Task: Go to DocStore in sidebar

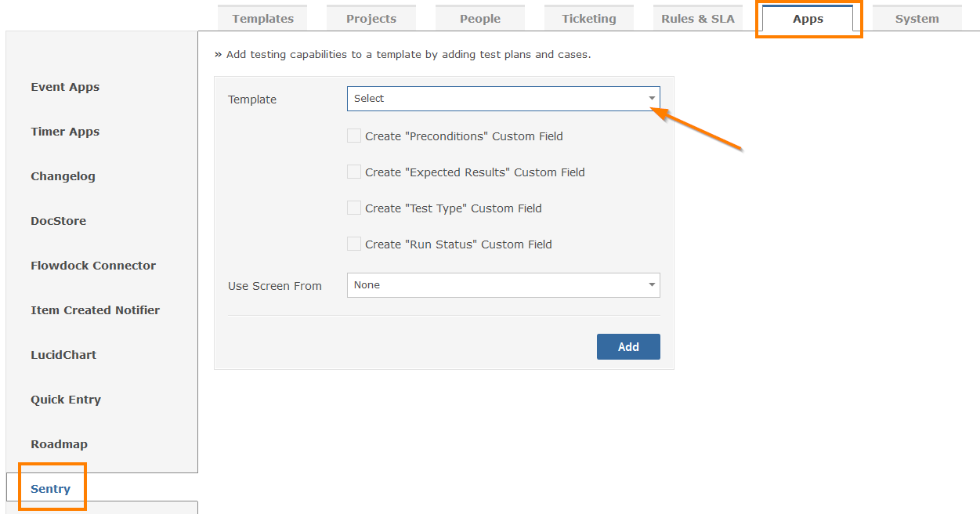Action: pyautogui.click(x=58, y=221)
